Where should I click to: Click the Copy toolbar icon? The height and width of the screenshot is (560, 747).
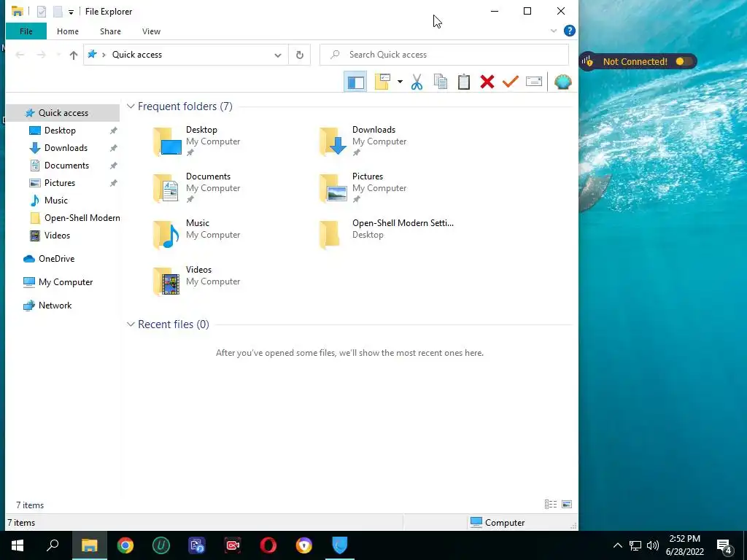click(440, 82)
